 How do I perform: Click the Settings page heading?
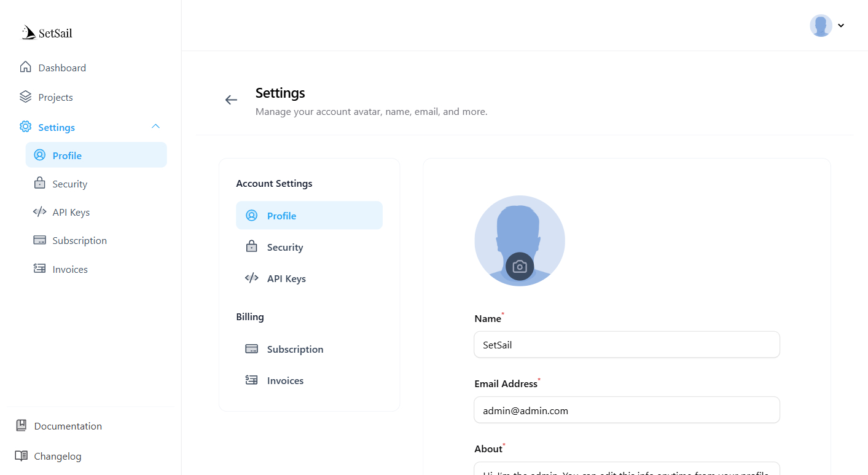click(280, 93)
